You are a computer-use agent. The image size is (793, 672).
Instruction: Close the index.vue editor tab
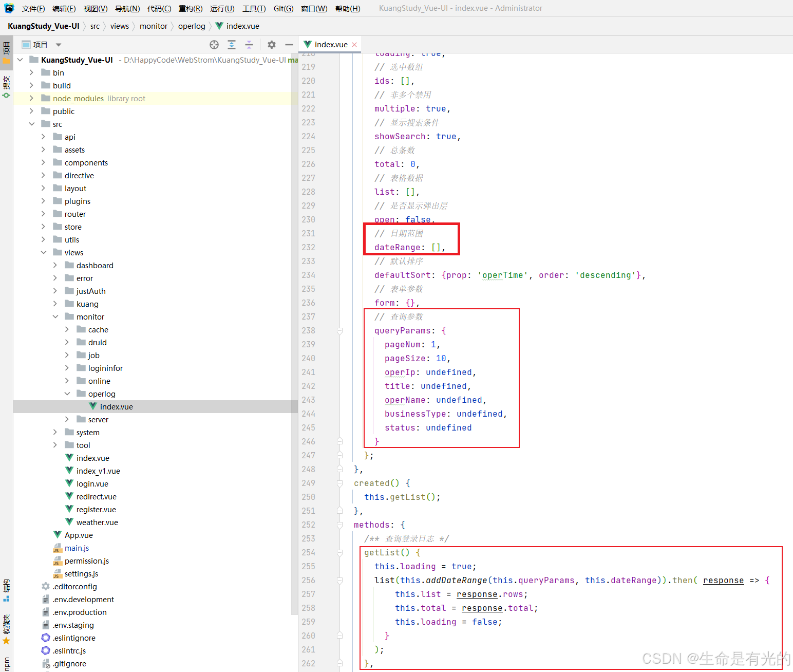(x=354, y=45)
